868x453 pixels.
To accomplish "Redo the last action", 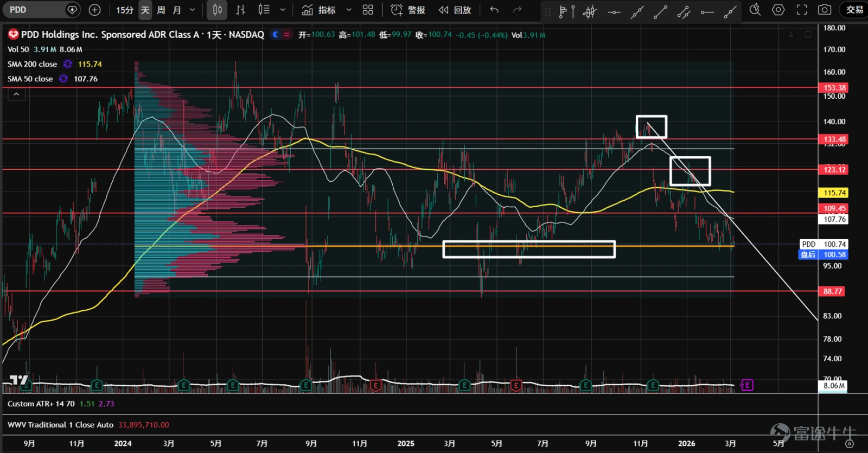I will point(518,10).
